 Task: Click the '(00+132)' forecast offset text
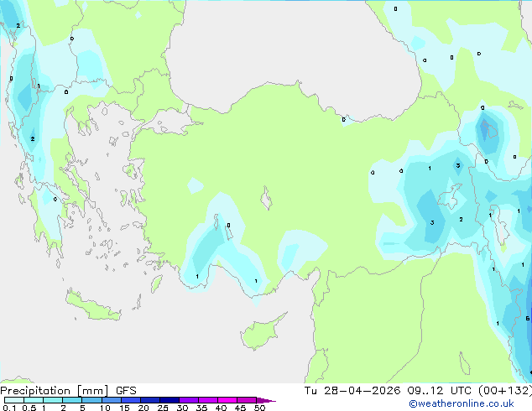click(x=505, y=391)
